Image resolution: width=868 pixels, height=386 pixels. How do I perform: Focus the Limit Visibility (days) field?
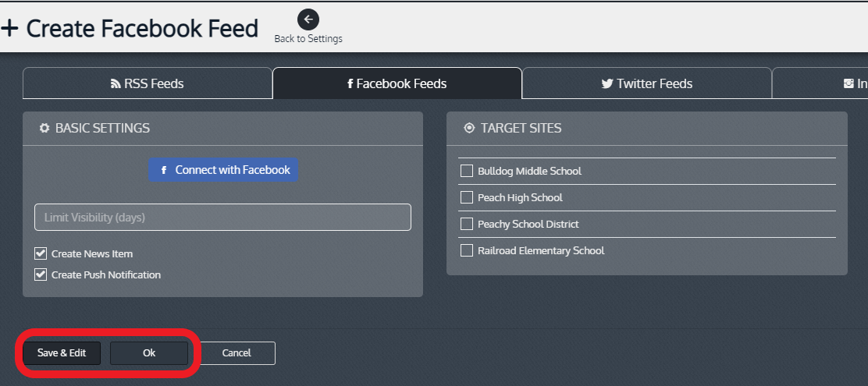(x=222, y=218)
